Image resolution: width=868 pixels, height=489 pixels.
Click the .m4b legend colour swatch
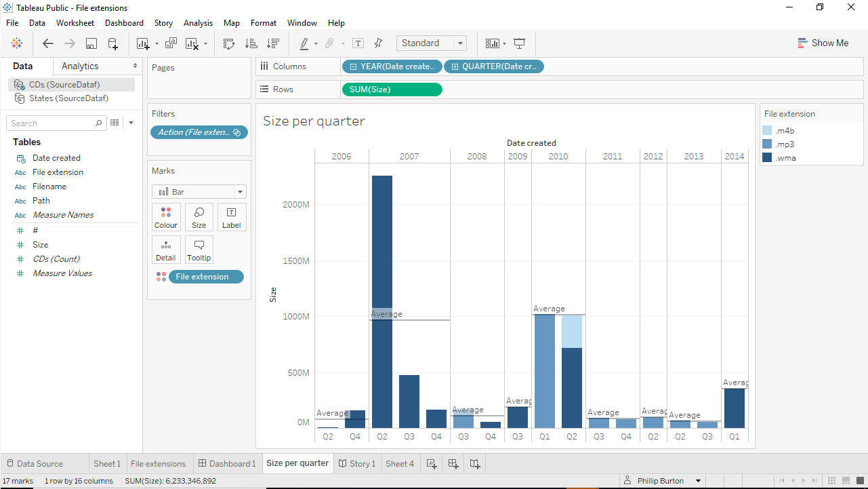pyautogui.click(x=767, y=131)
